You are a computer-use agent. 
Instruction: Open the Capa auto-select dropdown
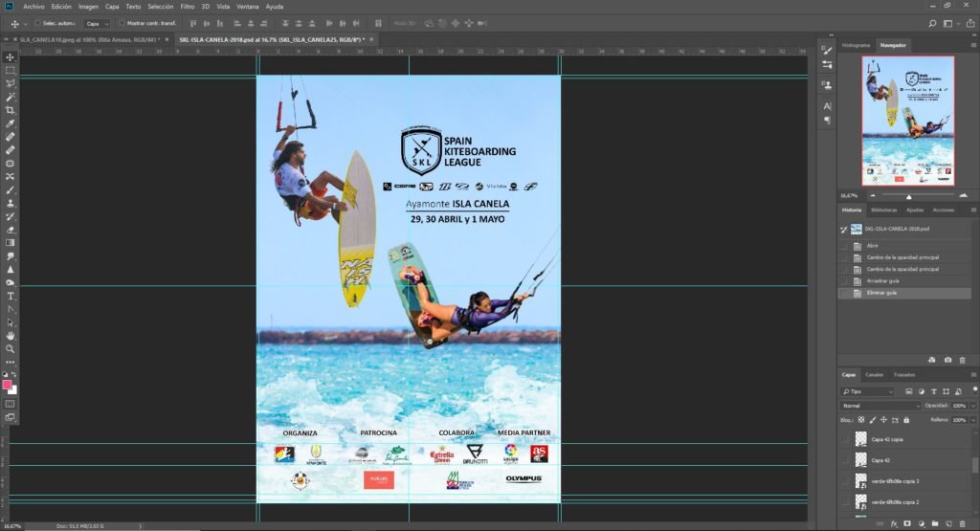(x=97, y=24)
